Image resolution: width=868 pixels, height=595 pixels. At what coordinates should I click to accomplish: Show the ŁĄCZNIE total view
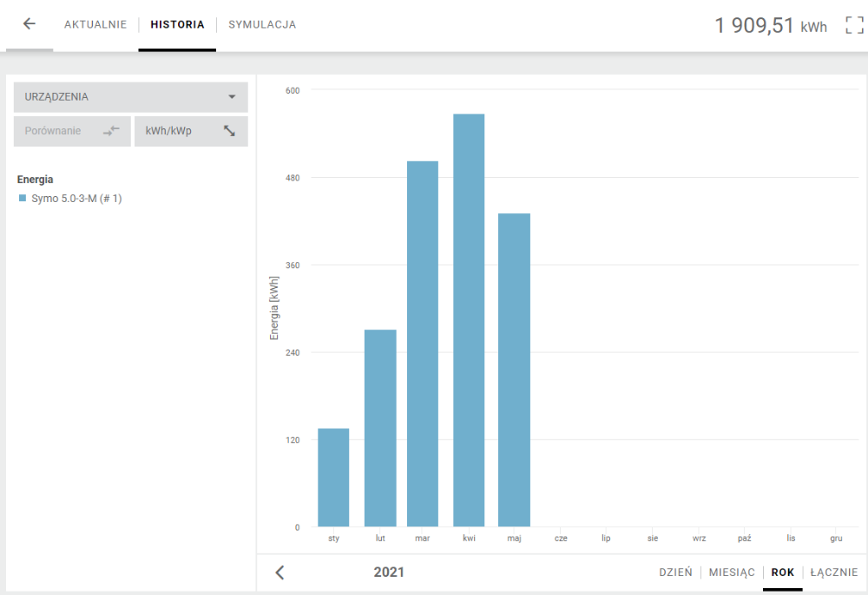click(833, 572)
